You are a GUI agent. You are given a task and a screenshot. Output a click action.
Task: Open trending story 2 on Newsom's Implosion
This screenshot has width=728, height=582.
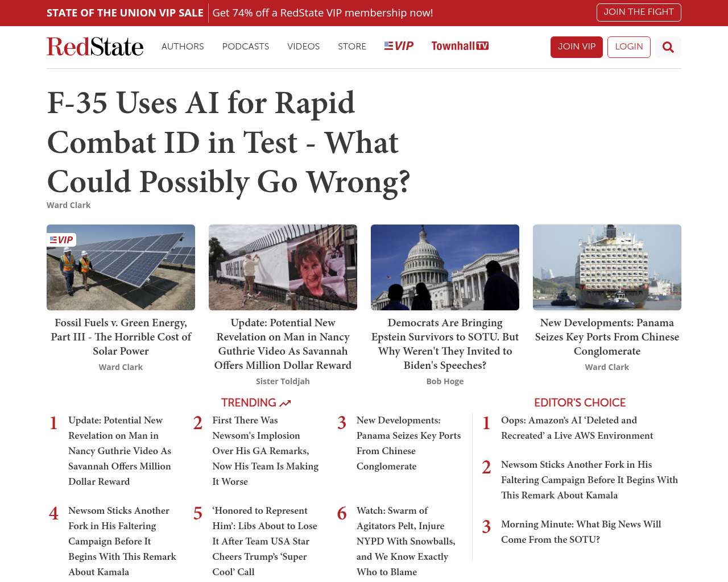pos(266,451)
